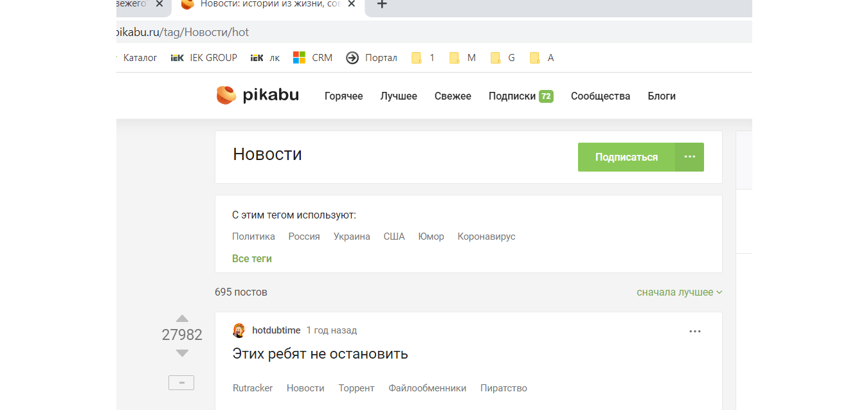868x410 pixels.
Task: Open the bookmark folder labeled M
Action: (x=463, y=58)
